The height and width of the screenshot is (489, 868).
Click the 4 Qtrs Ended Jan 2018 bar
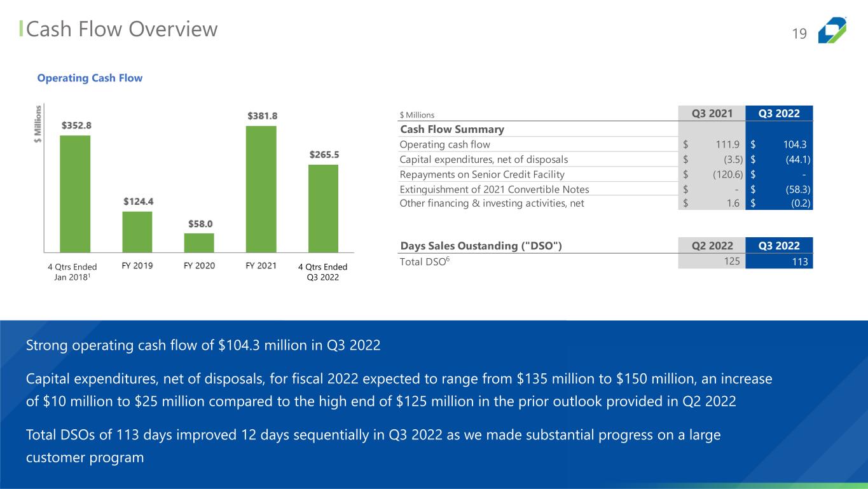pyautogui.click(x=75, y=193)
